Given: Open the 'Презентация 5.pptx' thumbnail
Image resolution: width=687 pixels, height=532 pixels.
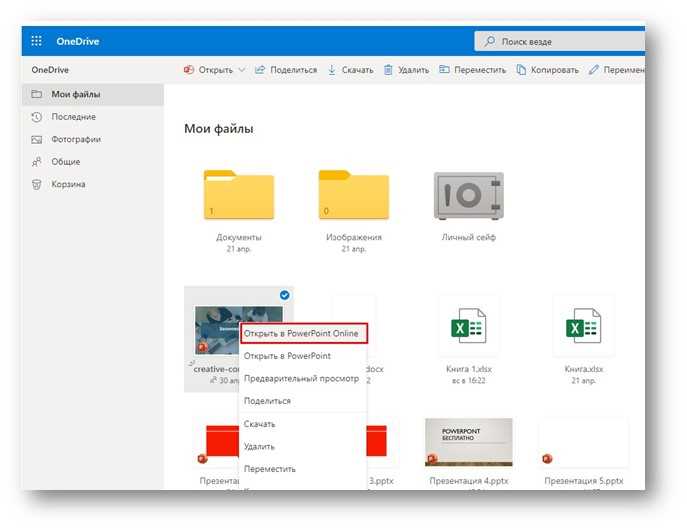Looking at the screenshot, I should (584, 442).
